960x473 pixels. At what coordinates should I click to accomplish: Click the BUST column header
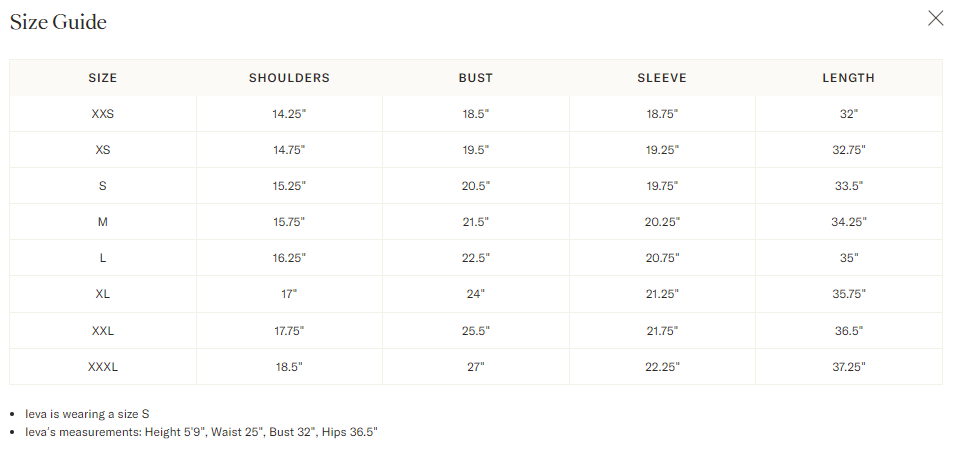475,78
